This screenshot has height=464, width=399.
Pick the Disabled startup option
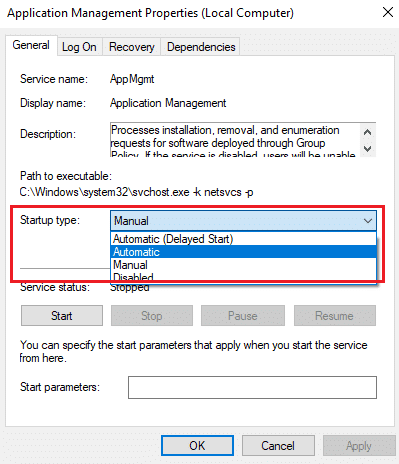[243, 277]
